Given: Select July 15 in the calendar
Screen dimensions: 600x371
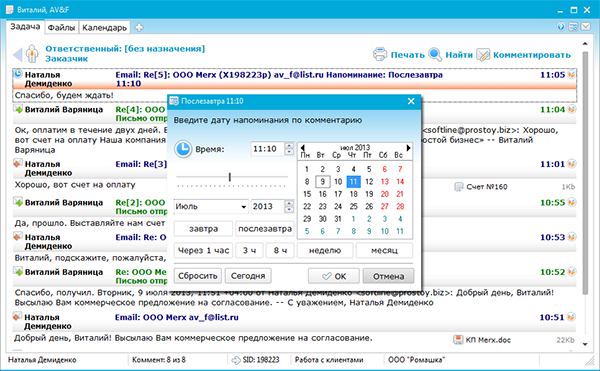Looking at the screenshot, I should 307,194.
